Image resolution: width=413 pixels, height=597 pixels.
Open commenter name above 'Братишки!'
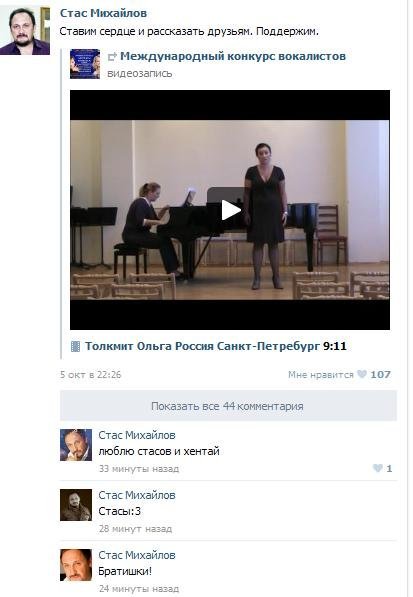click(137, 555)
